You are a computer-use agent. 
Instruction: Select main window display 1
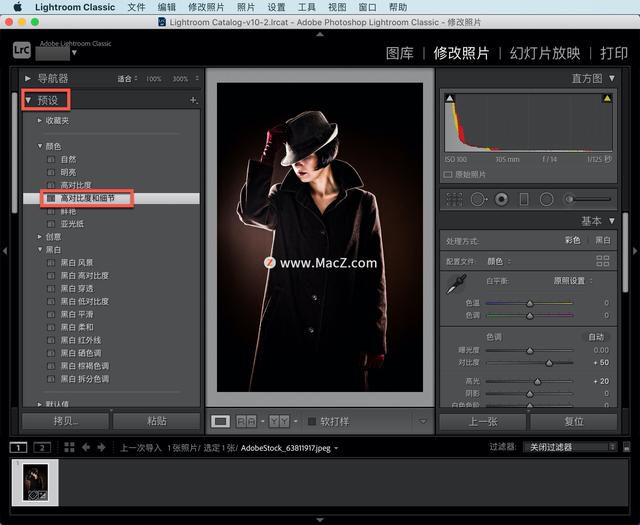click(18, 447)
